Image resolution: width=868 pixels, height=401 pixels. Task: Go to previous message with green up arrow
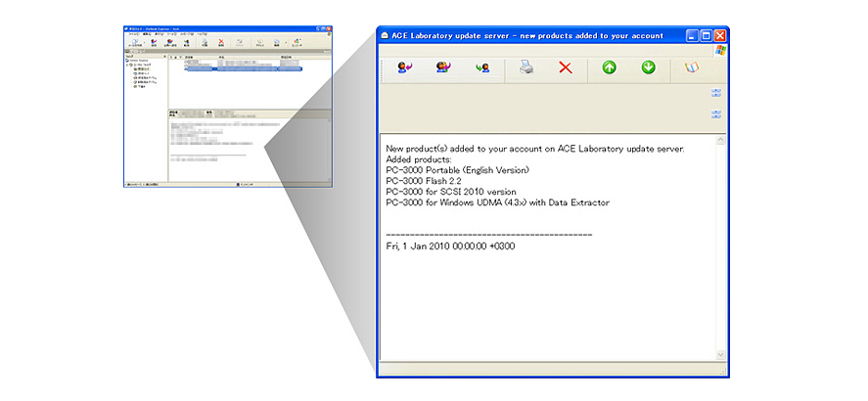pos(609,67)
